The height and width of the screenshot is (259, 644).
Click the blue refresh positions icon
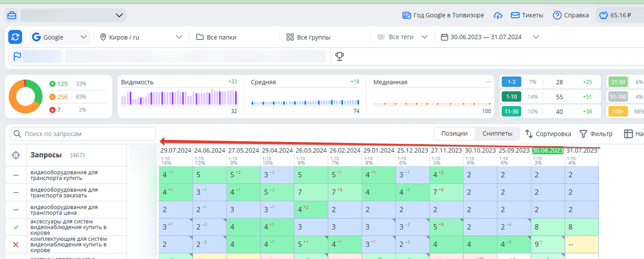pos(15,37)
